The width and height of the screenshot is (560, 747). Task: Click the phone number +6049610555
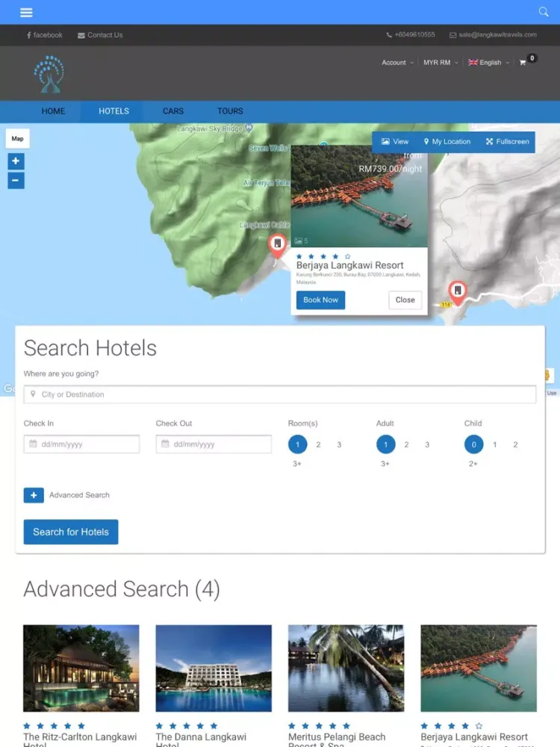(411, 35)
